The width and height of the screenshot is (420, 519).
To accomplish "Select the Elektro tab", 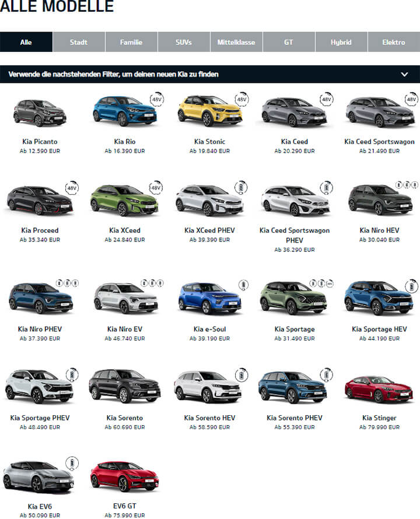I will point(394,43).
